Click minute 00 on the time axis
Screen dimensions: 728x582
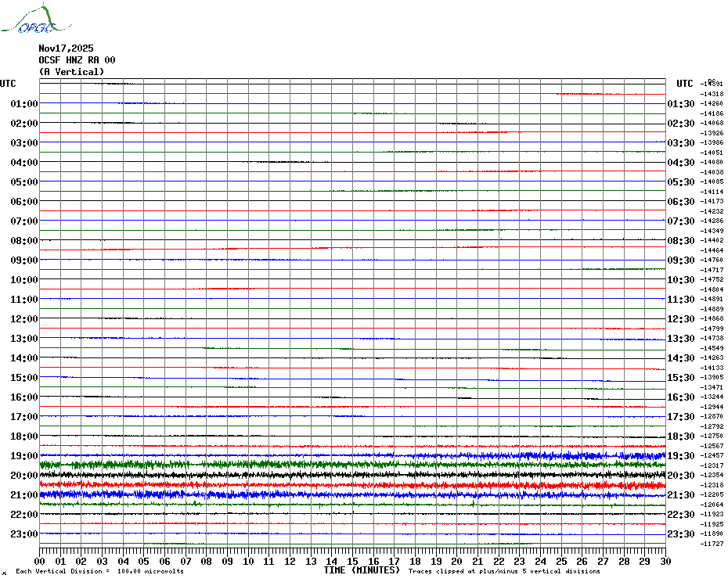coord(40,562)
